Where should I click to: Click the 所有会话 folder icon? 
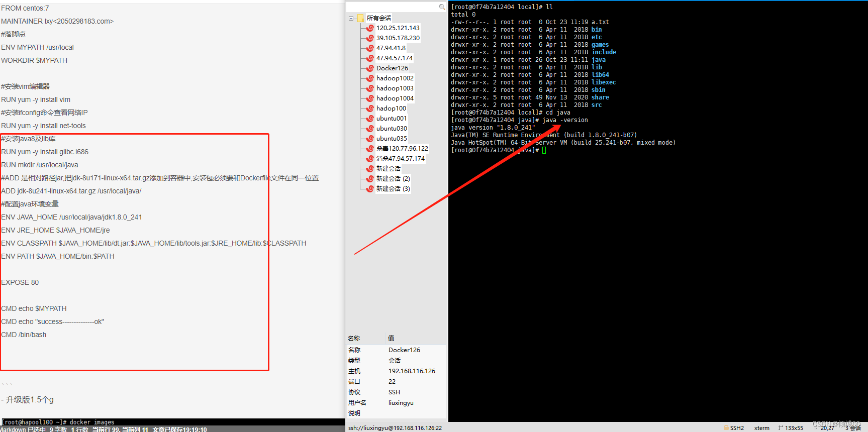[x=360, y=18]
